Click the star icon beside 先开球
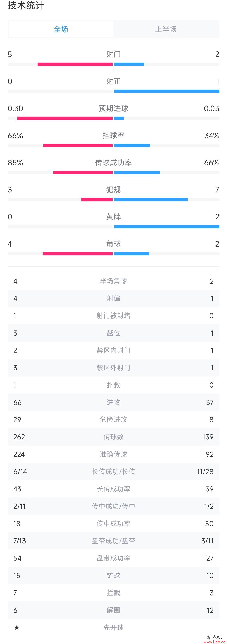The height and width of the screenshot is (644, 227). (x=17, y=627)
